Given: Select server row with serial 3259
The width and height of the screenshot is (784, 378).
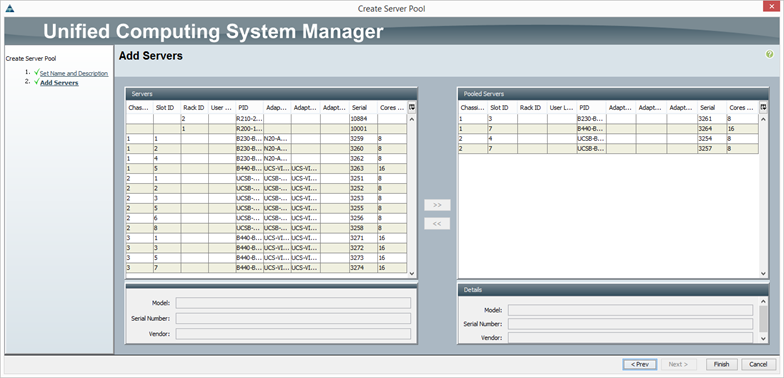Looking at the screenshot, I should (266, 139).
